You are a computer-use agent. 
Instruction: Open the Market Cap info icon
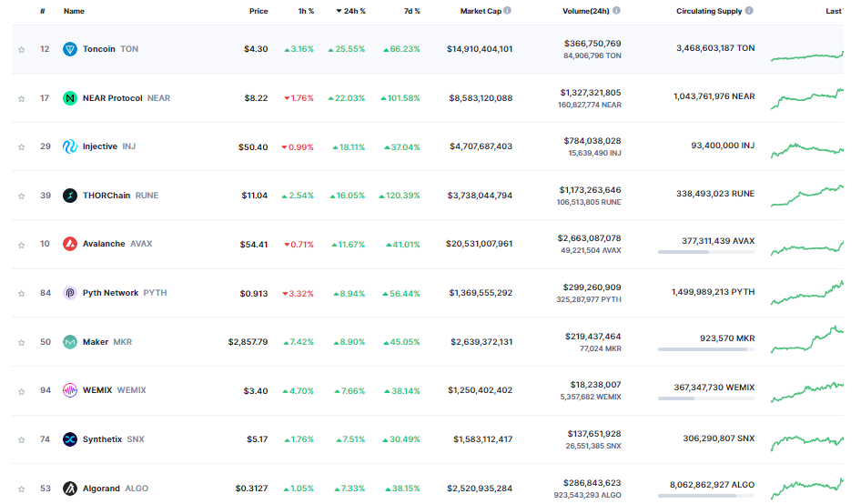click(507, 10)
